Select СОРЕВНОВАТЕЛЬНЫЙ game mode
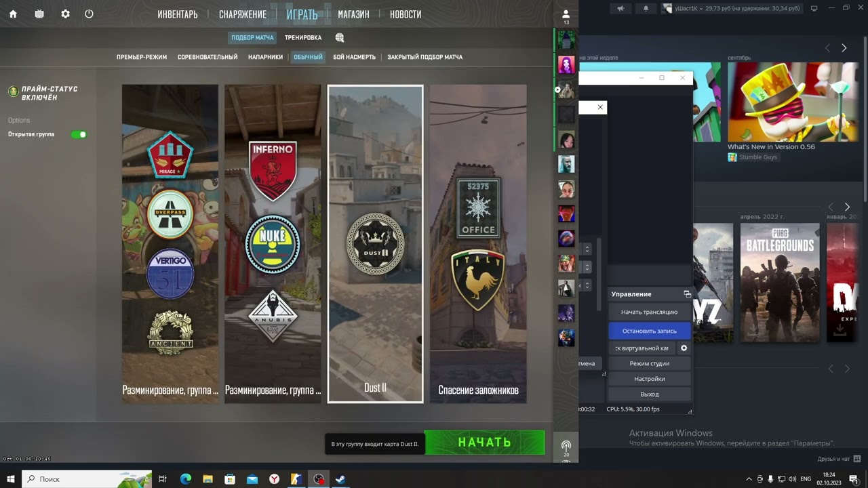 click(x=208, y=57)
